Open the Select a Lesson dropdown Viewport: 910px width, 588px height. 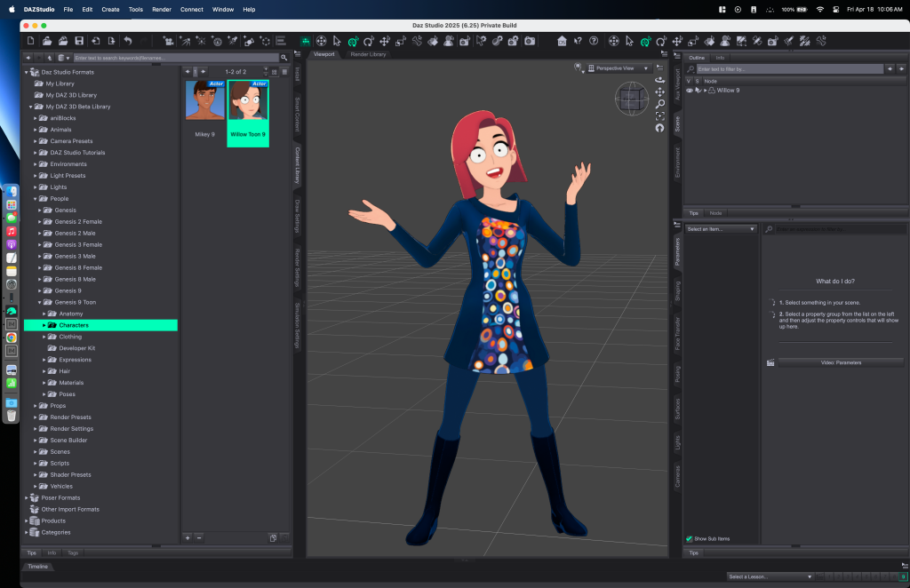[770, 576]
